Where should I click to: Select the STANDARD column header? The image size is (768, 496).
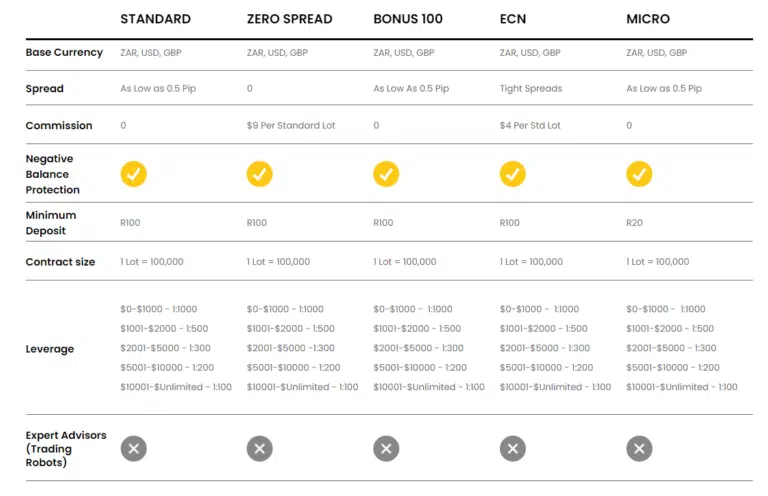[x=155, y=19]
